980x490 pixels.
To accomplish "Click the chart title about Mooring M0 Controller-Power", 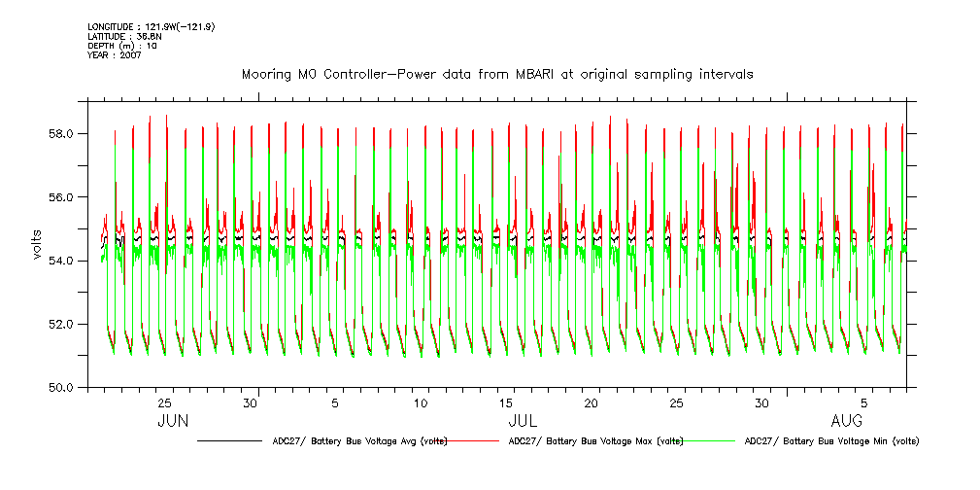I will 496,74.
